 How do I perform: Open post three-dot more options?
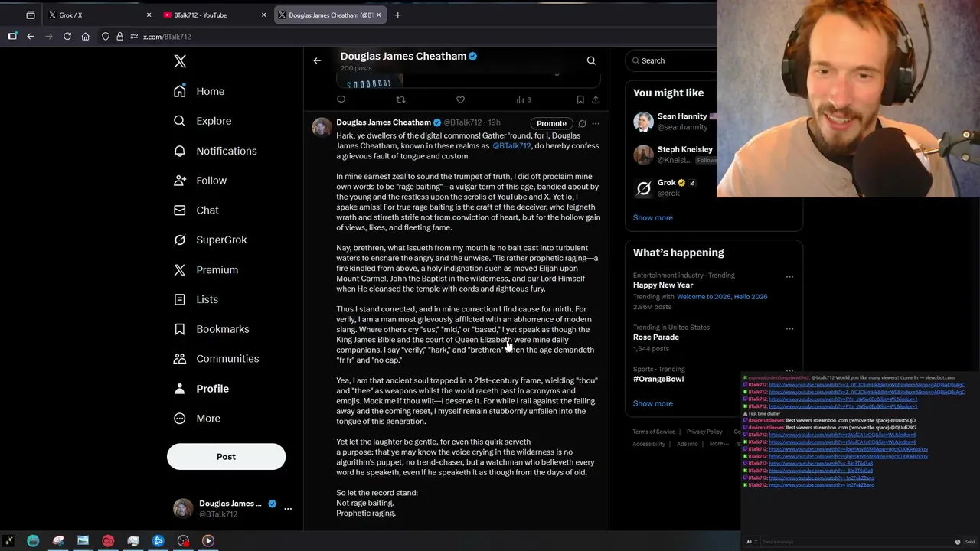click(x=596, y=123)
